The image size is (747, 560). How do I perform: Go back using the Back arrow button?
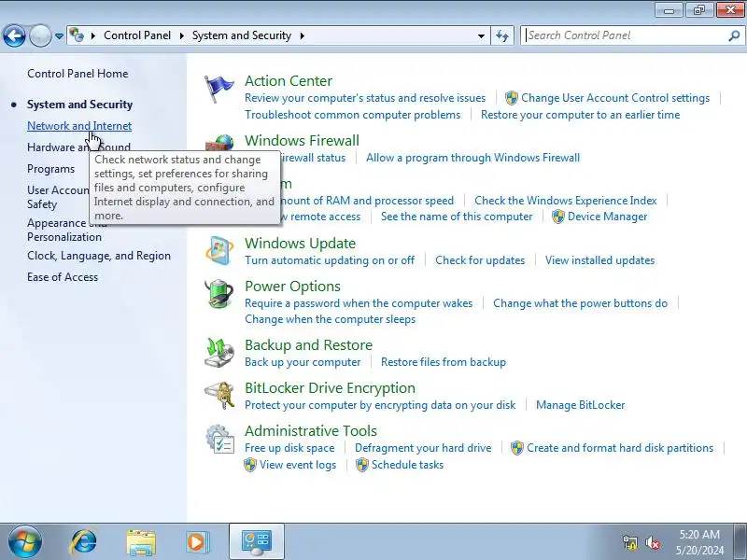click(x=14, y=35)
